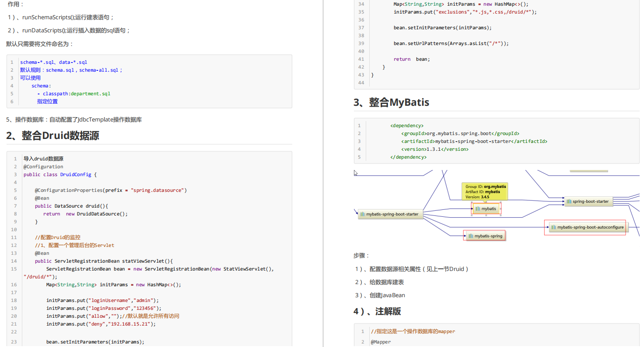This screenshot has height=347, width=644.
Task: Click the mybatis-spring node library icon
Action: [470, 236]
